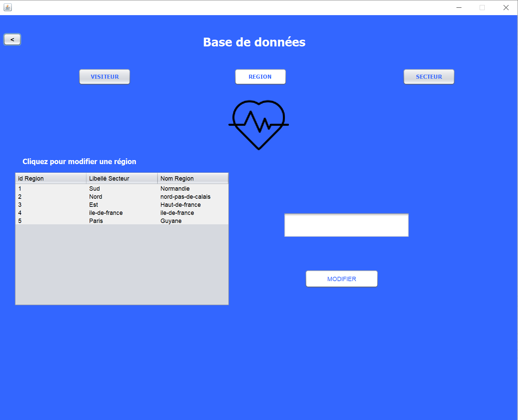This screenshot has width=518, height=420.
Task: Open the REGION section
Action: pos(260,77)
